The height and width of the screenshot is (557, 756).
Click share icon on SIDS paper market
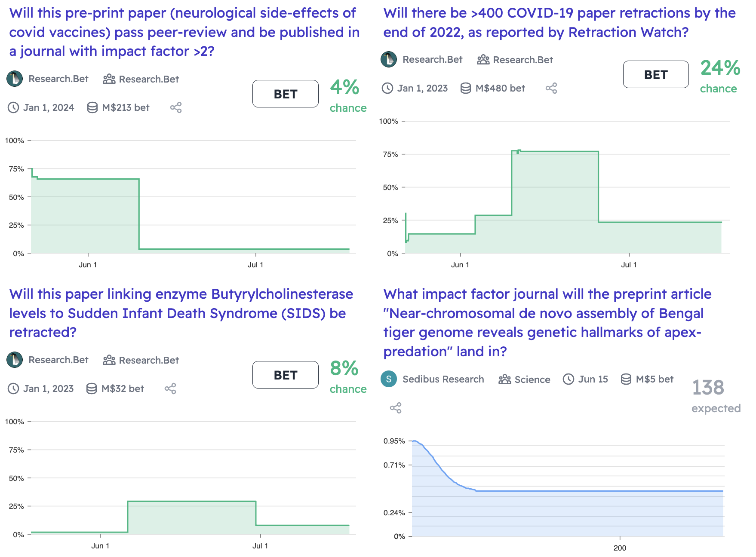coord(170,389)
